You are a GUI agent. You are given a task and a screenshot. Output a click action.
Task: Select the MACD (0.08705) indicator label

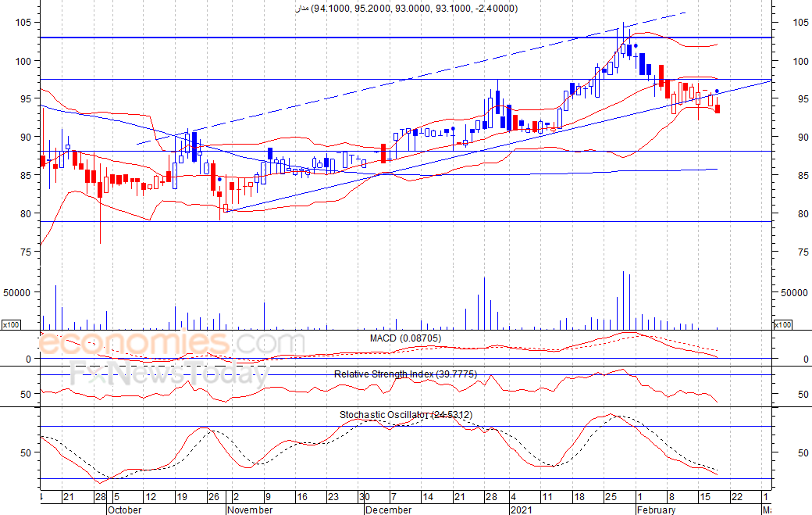[x=405, y=338]
